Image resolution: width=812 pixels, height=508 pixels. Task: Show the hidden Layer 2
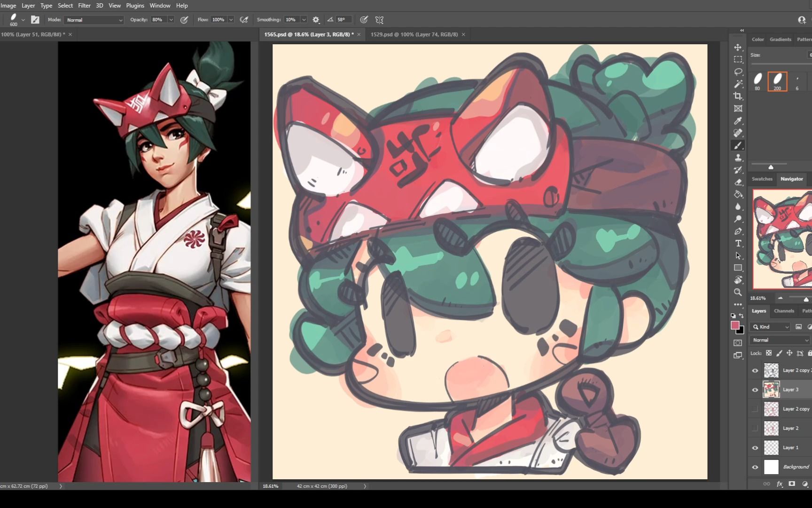tap(755, 429)
